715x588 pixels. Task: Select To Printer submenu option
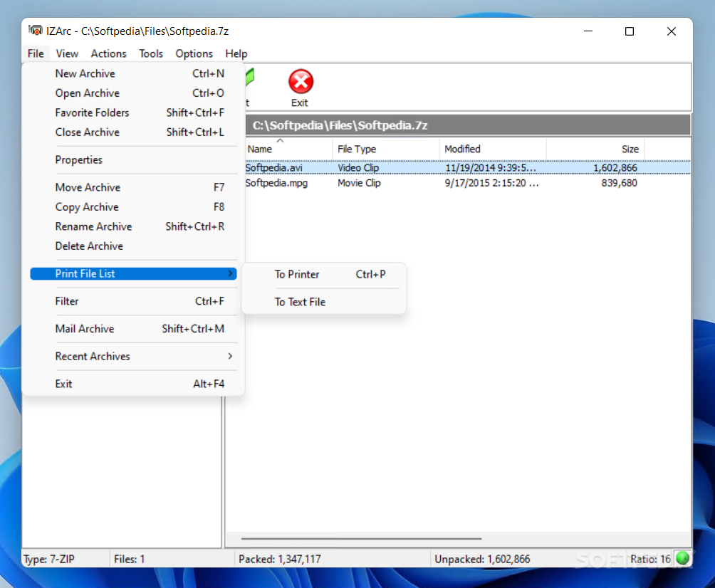[x=324, y=274]
